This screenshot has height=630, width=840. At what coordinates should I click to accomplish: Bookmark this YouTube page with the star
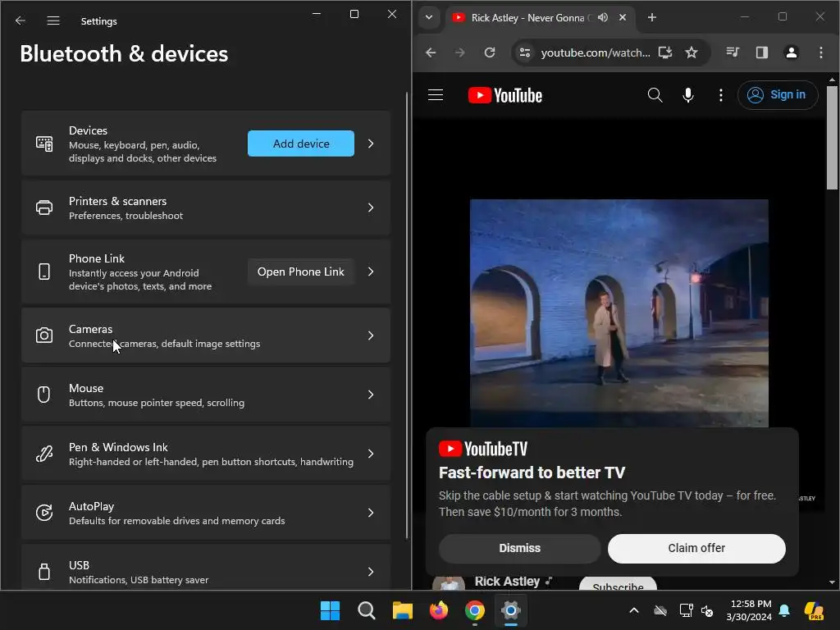692,52
